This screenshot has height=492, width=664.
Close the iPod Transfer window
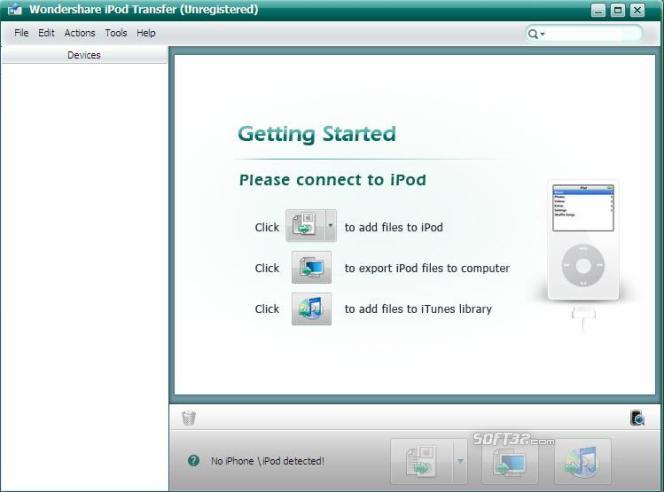pyautogui.click(x=637, y=10)
